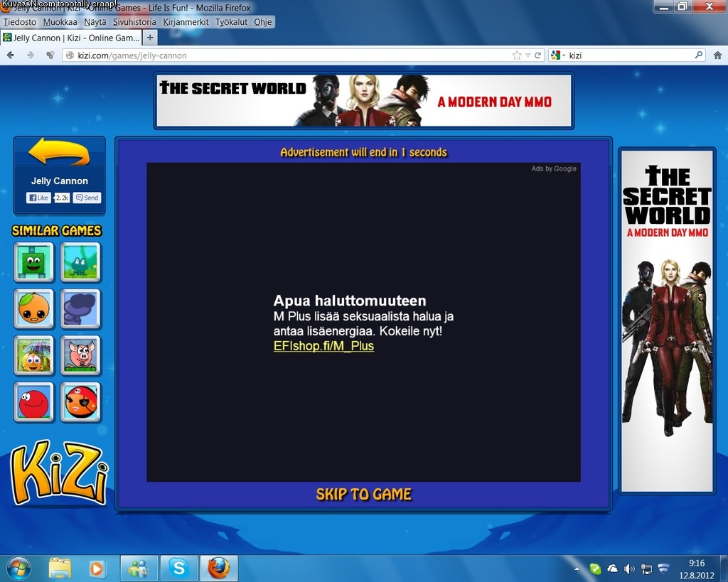The width and height of the screenshot is (728, 582).
Task: Open the EFIshop.fi/M_Plus ad link
Action: point(323,346)
